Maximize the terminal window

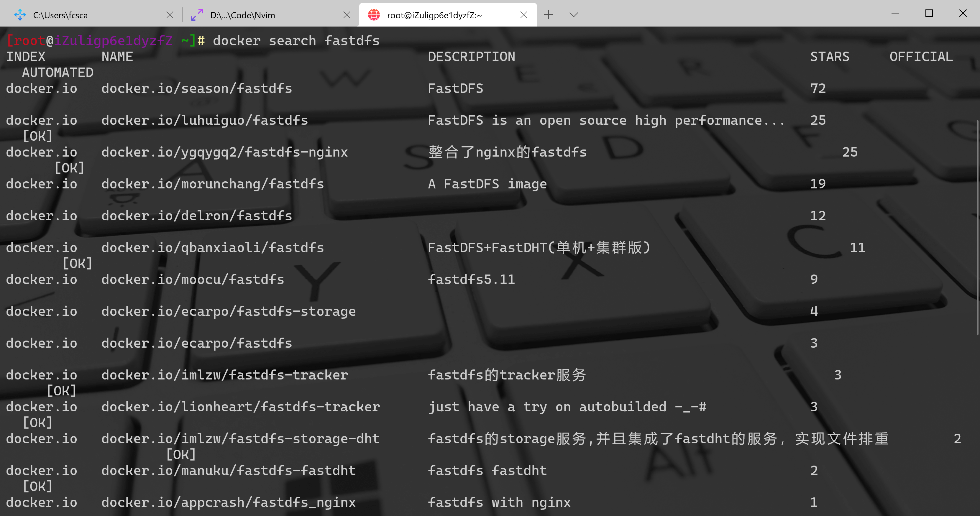click(929, 13)
